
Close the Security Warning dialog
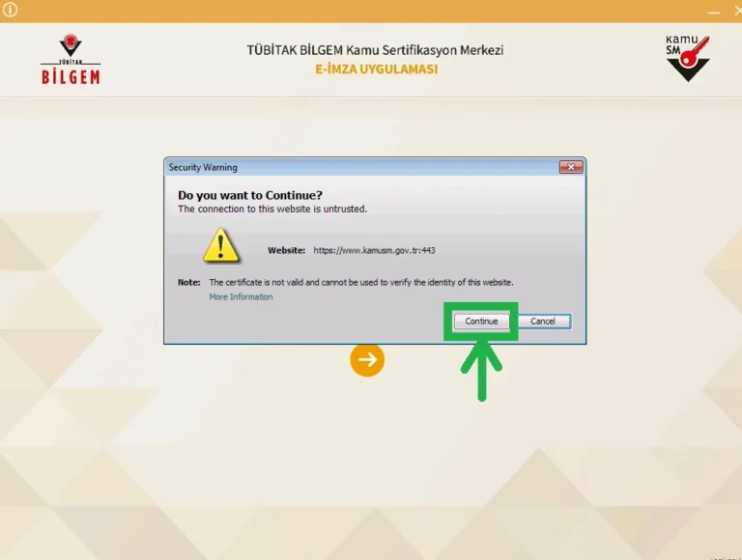click(x=571, y=167)
